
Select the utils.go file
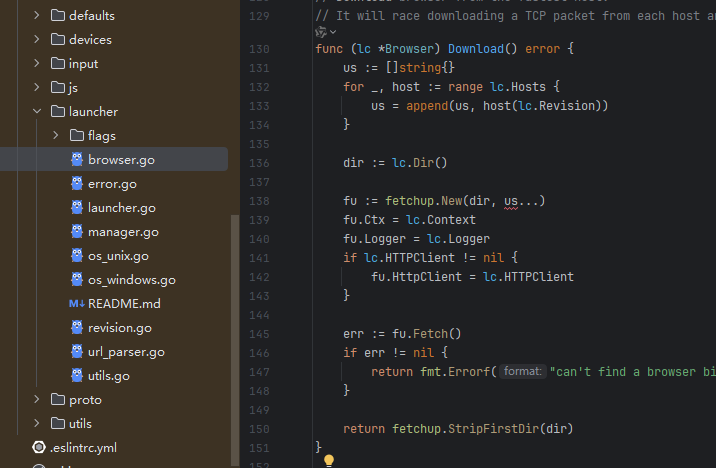109,376
